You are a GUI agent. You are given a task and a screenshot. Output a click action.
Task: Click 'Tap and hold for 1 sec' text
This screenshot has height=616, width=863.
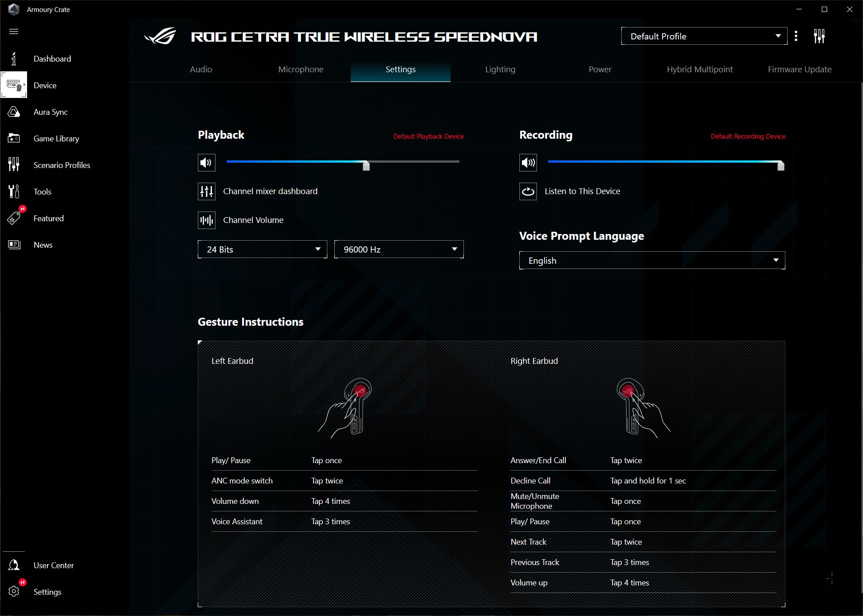tap(648, 481)
